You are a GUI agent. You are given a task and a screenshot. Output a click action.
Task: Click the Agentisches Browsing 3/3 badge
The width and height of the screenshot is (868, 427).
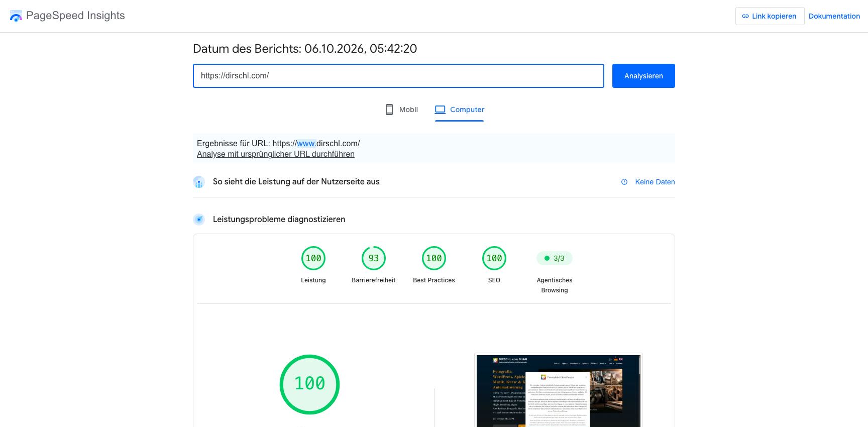(x=555, y=258)
